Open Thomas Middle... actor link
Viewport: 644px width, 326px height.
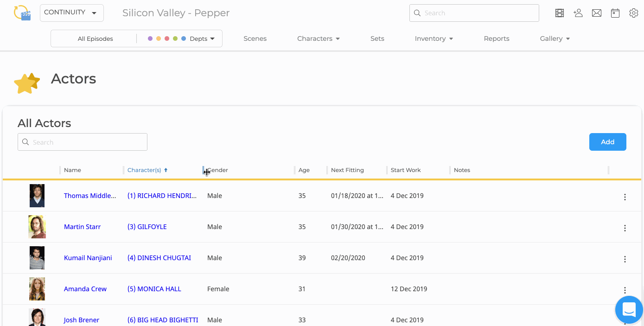point(90,196)
